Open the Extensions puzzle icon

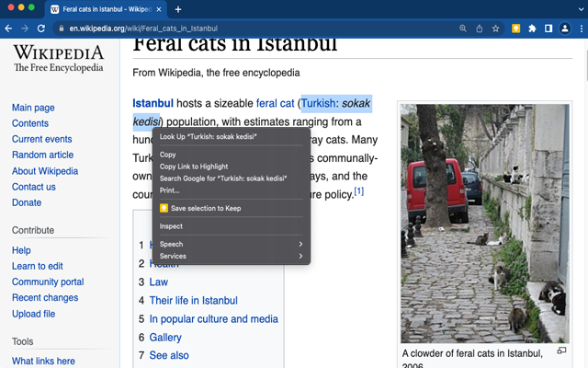tap(532, 29)
